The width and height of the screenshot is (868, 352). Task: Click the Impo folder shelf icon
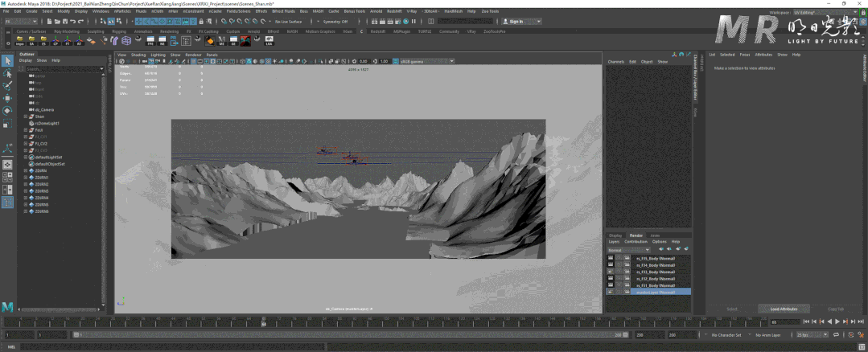[x=20, y=40]
